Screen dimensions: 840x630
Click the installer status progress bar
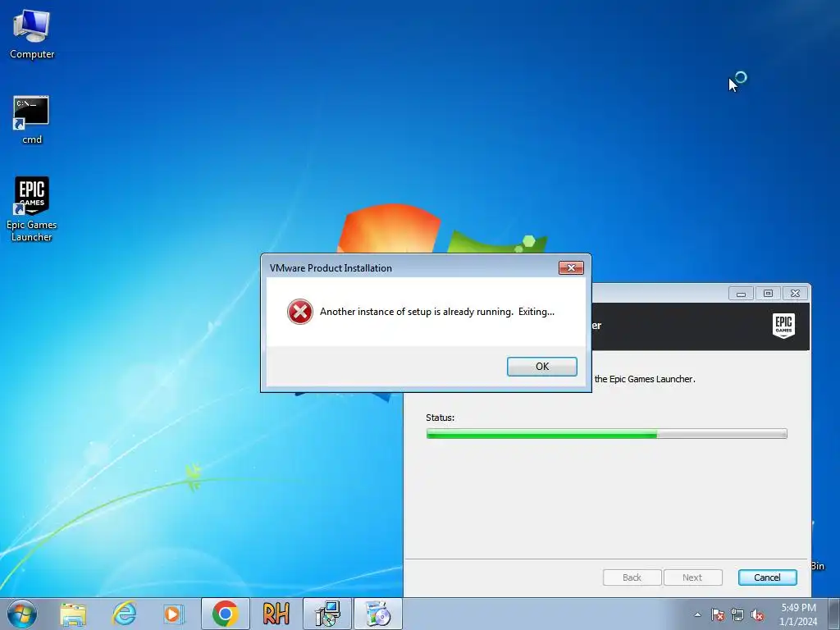point(606,434)
